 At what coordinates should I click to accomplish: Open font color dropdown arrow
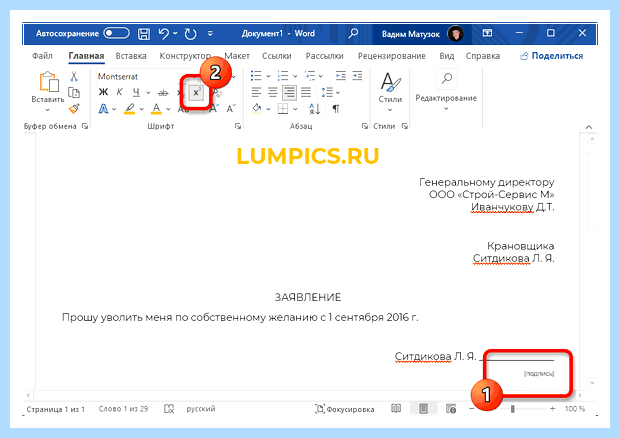168,109
